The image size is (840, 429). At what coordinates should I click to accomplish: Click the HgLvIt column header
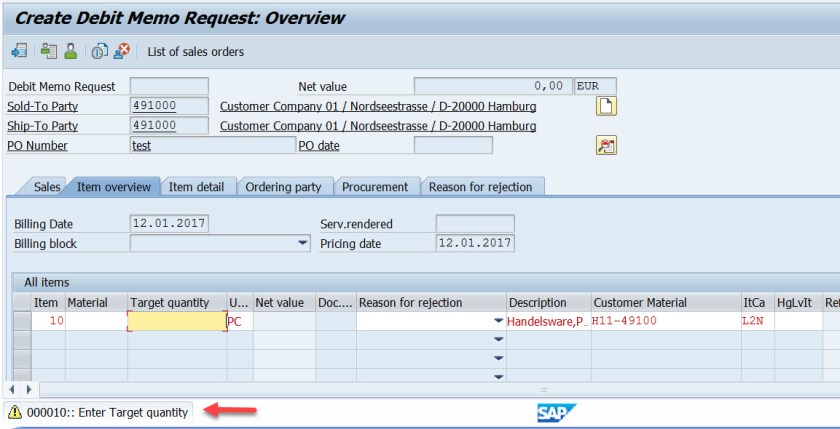coord(798,303)
